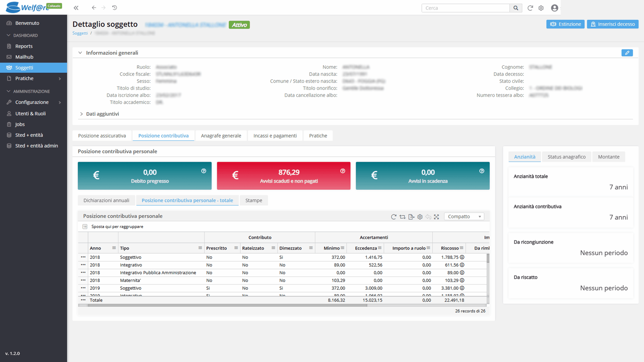644x362 pixels.
Task: Open row actions for 2018 Maternita'
Action: coord(83,280)
